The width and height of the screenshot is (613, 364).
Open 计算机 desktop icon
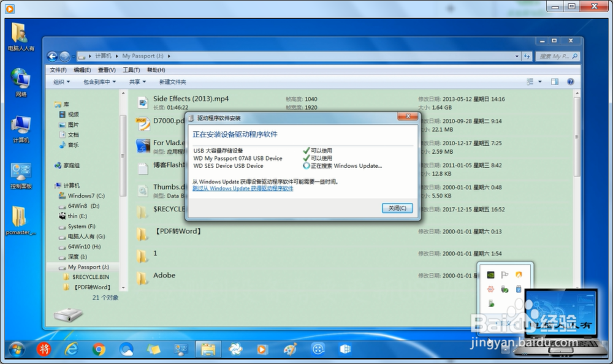point(20,129)
